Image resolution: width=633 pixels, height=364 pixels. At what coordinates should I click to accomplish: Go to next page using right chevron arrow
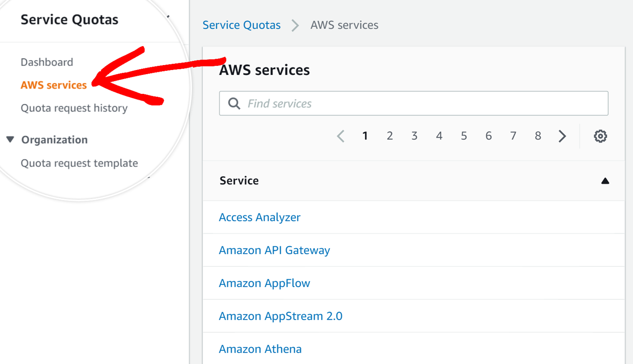click(562, 135)
